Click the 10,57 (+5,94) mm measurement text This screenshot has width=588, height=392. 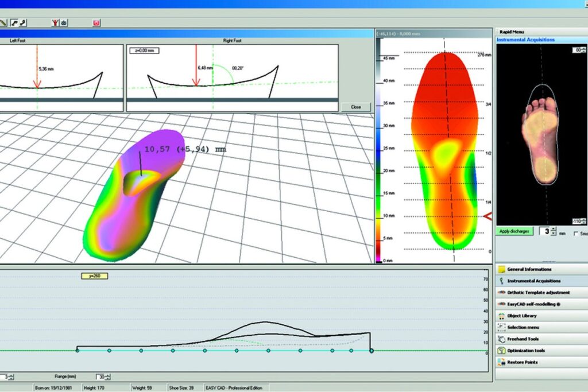pos(185,149)
